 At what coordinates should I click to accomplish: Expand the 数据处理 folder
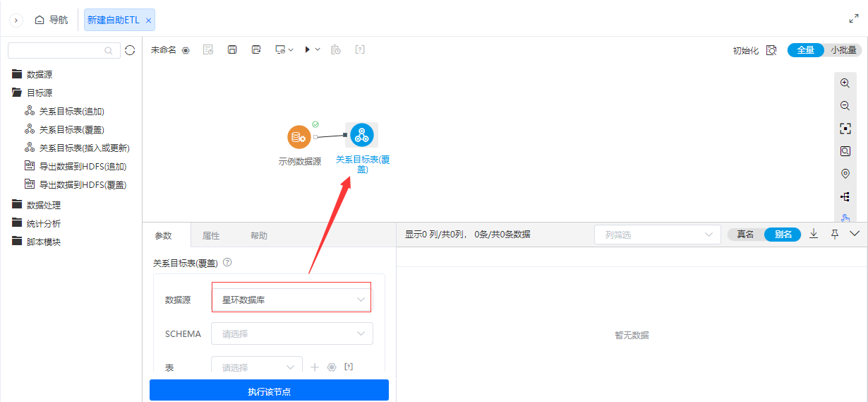pos(36,205)
